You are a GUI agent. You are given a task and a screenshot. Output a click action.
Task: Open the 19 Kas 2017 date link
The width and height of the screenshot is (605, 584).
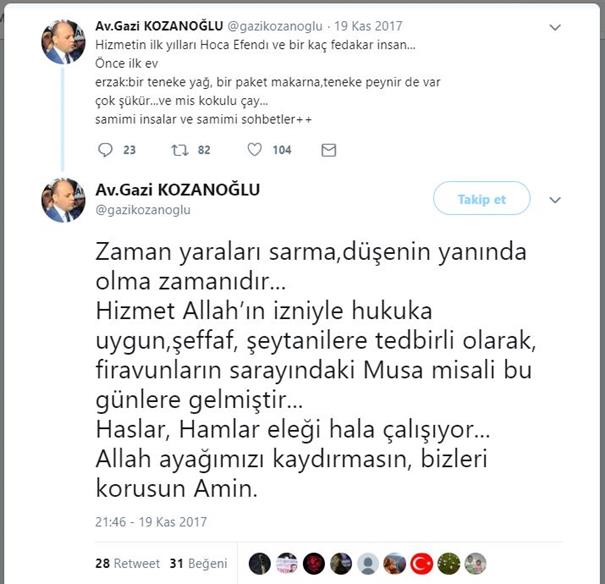point(368,26)
